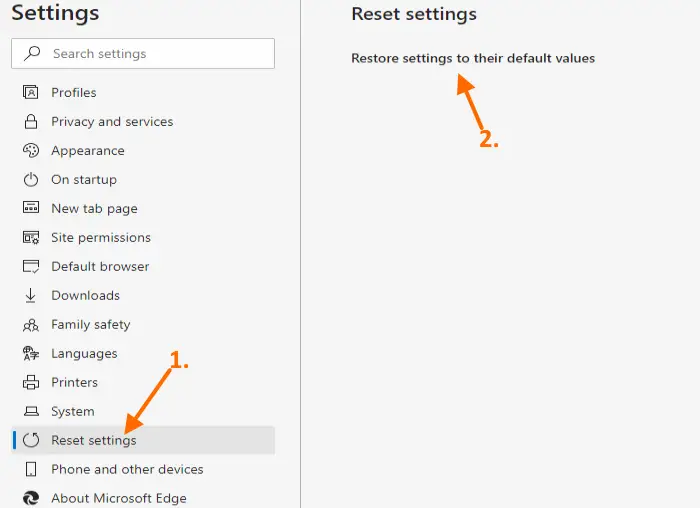Click the Privacy and services lock icon
This screenshot has height=508, width=700.
pos(31,122)
